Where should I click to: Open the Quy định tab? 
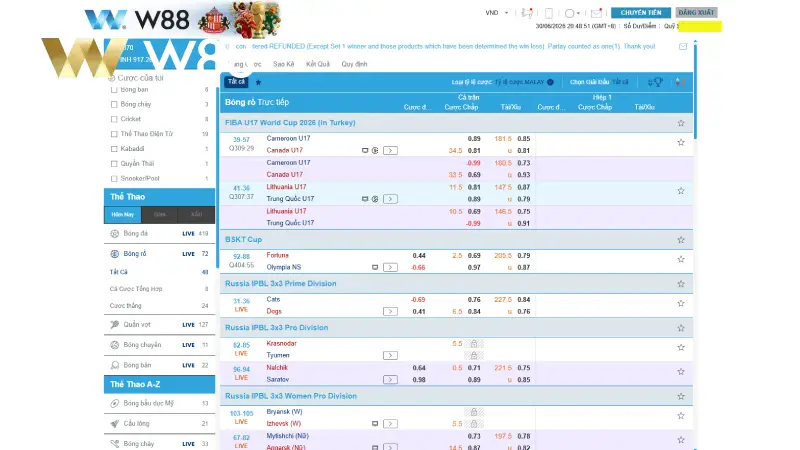354,64
